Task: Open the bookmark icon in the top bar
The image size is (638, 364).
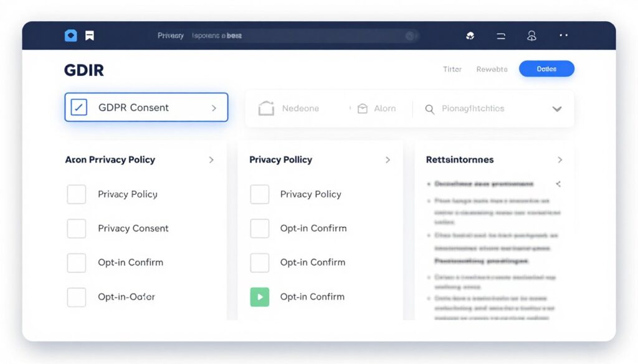Action: (x=89, y=35)
